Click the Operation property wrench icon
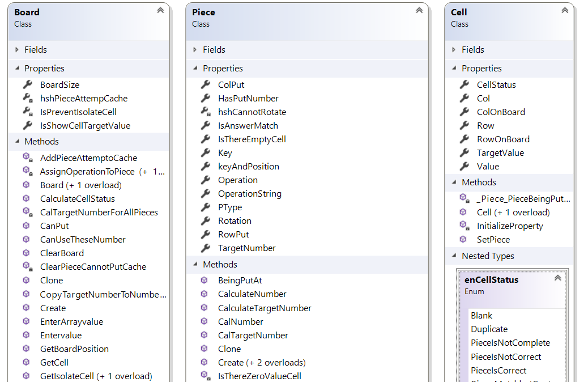The height and width of the screenshot is (382, 588). [x=205, y=180]
